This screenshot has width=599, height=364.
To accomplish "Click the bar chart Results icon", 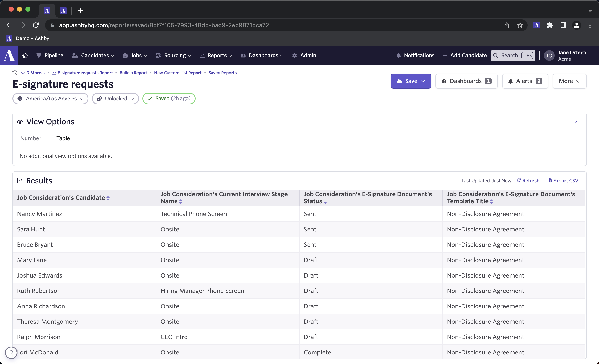I will (20, 180).
